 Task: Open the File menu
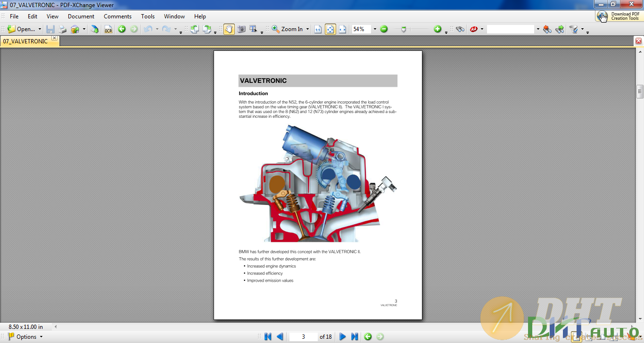(14, 16)
